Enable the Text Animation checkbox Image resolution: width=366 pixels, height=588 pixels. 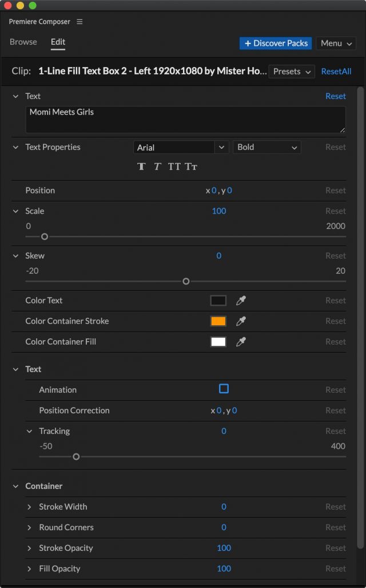coord(224,389)
